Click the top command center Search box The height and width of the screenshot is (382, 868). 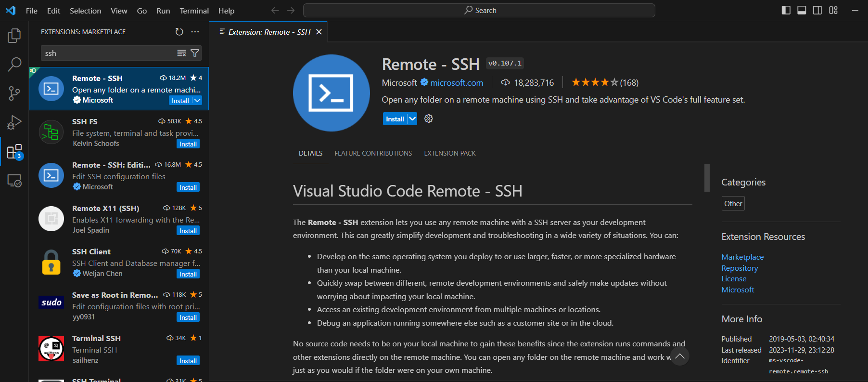tap(479, 10)
